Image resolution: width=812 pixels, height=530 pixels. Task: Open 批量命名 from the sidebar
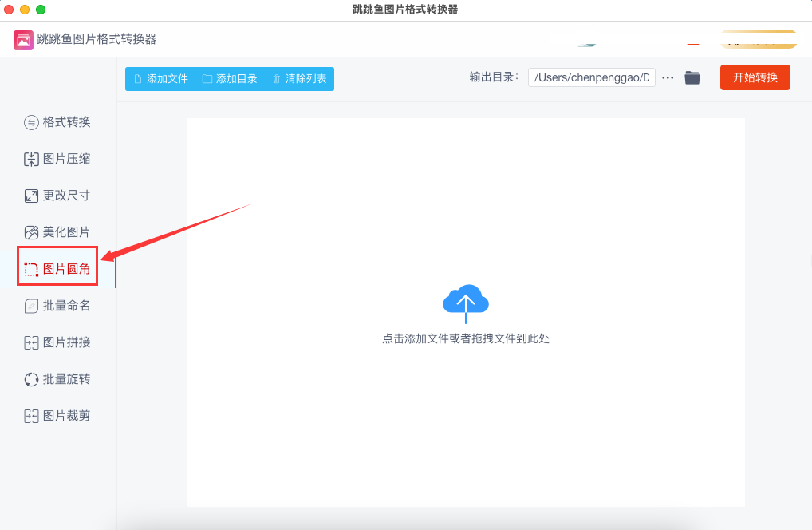(57, 307)
